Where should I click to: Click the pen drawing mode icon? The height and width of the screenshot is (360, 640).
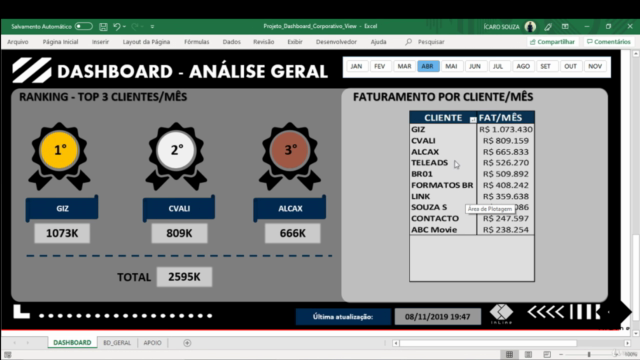(548, 27)
